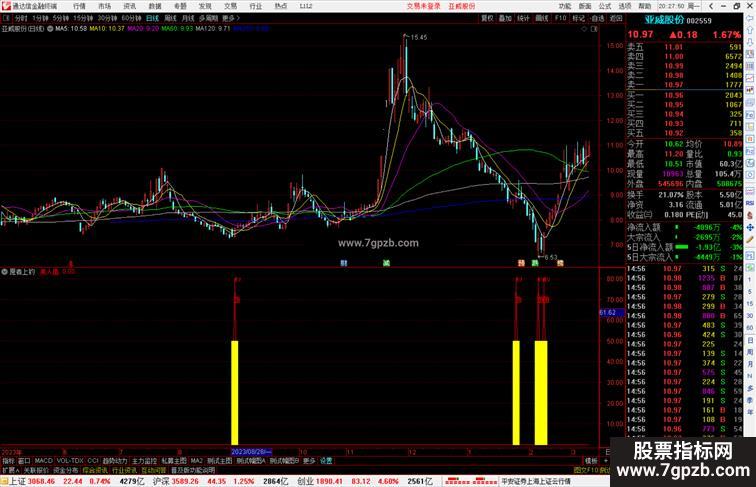Select the pencil drawing tool in sidebar
Image resolution: width=756 pixels, height=487 pixels.
click(x=750, y=240)
